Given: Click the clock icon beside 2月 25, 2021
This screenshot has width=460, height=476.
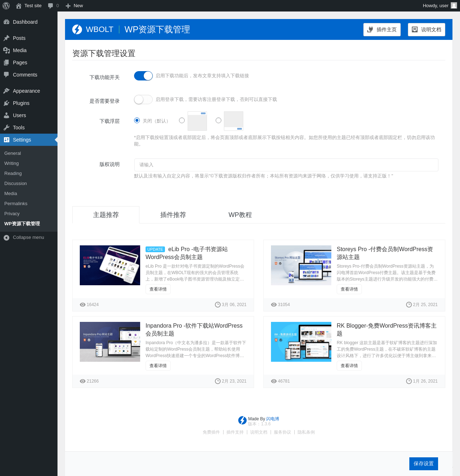Looking at the screenshot, I should tap(409, 305).
